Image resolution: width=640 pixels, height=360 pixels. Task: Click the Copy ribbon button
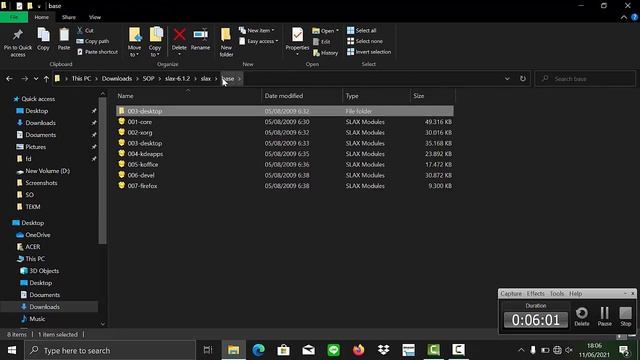tap(43, 40)
